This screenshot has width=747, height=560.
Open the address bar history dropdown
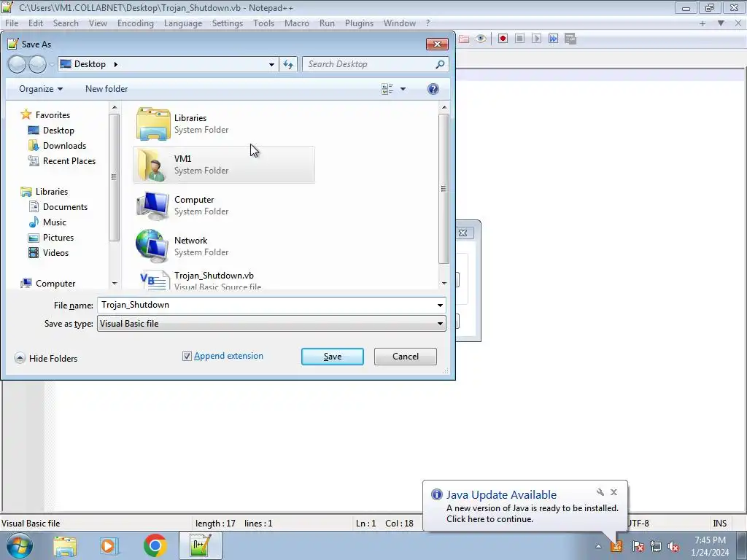pos(271,64)
